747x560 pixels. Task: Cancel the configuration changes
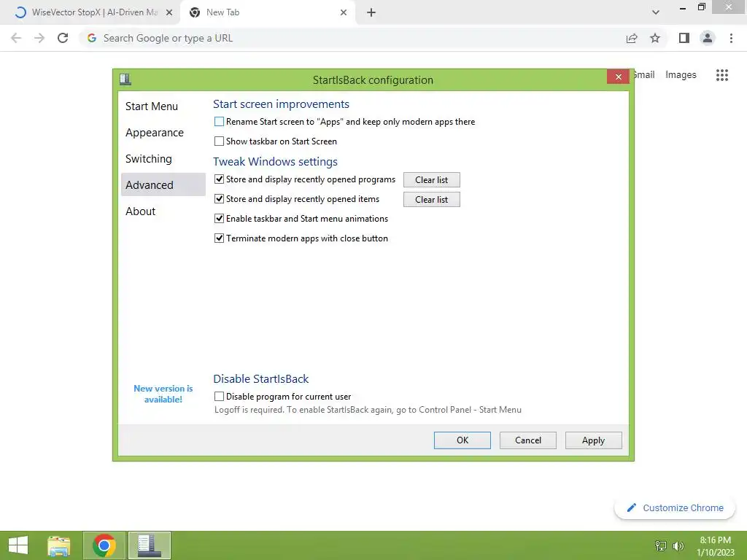point(528,440)
